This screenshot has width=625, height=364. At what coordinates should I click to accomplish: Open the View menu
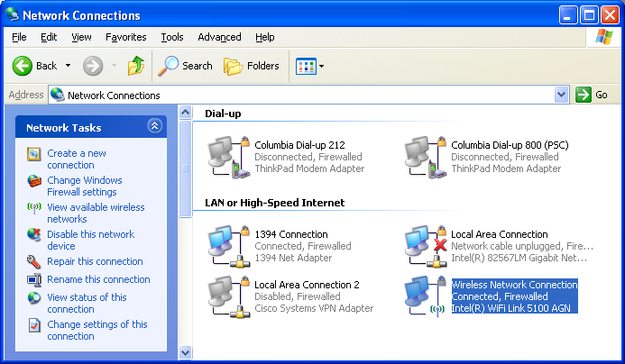click(x=81, y=37)
